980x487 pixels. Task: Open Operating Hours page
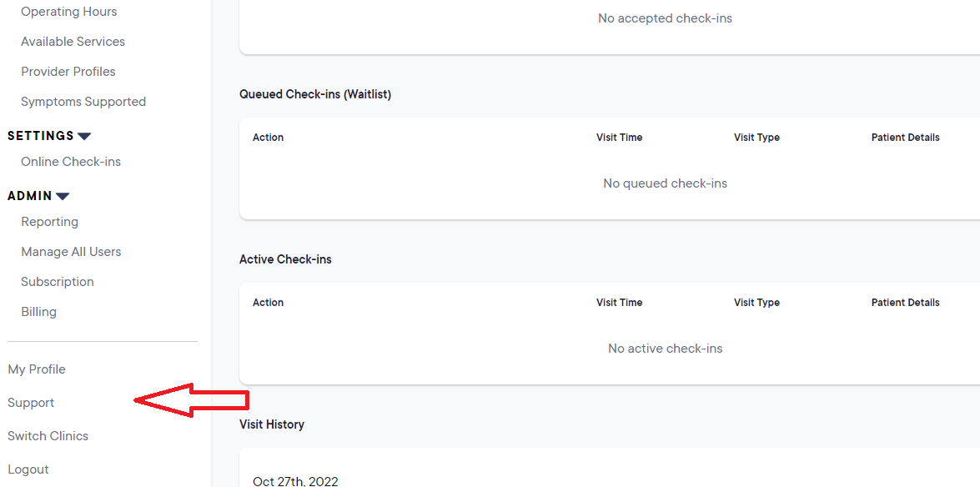point(68,12)
